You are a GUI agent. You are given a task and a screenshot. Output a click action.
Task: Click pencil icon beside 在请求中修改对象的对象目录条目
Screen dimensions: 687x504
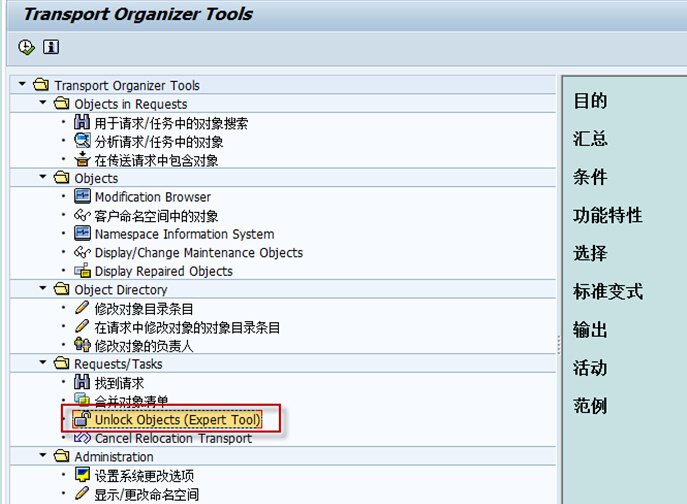(x=82, y=326)
